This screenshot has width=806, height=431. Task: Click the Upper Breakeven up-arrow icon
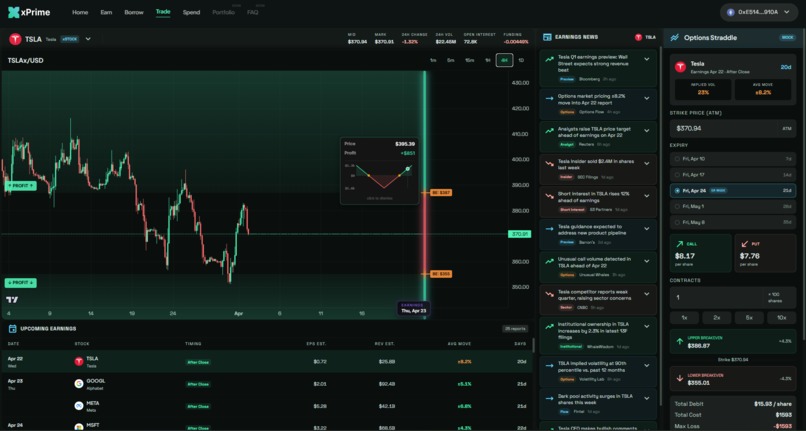pos(680,342)
